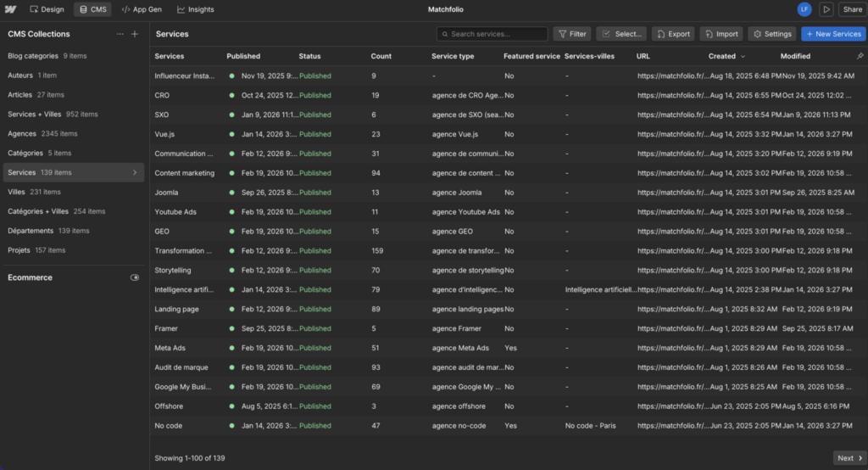Click the Transformation ... service row

(x=509, y=250)
